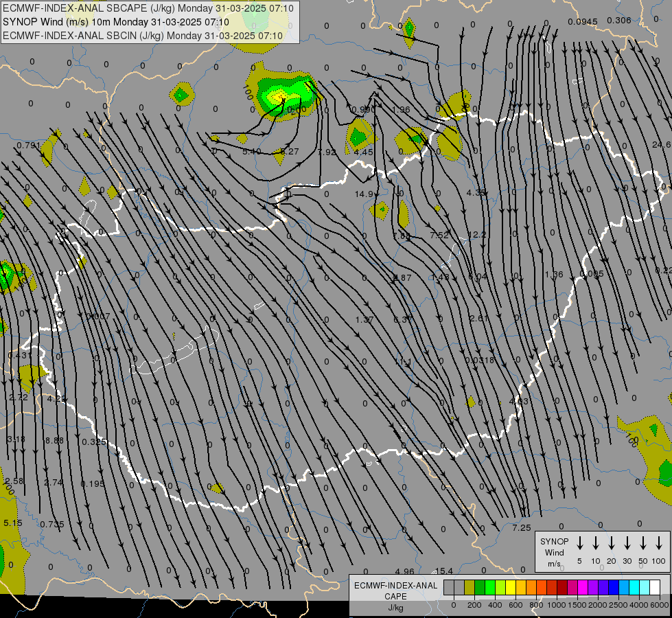Viewport: 672px width, 618px height.
Task: Click the SBCAPE title line at top
Action: pyautogui.click(x=148, y=8)
